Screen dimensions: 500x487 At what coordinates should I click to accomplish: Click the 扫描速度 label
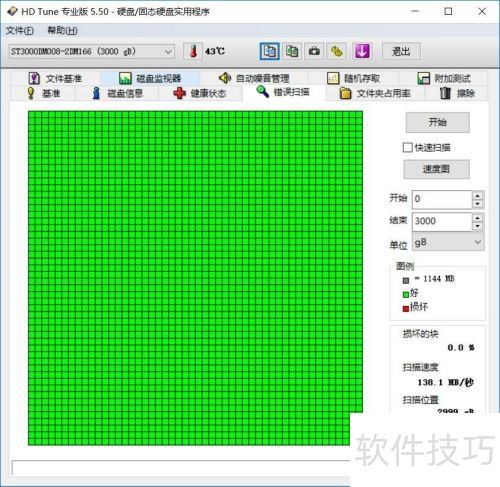click(421, 367)
